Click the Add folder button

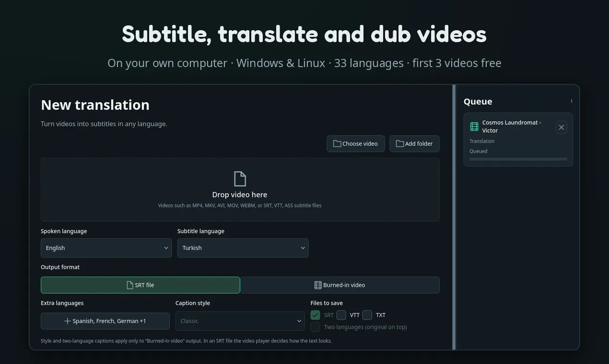pyautogui.click(x=414, y=144)
